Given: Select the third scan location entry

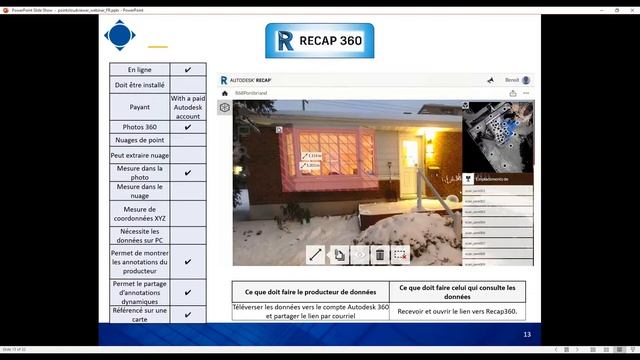Looking at the screenshot, I should (498, 212).
